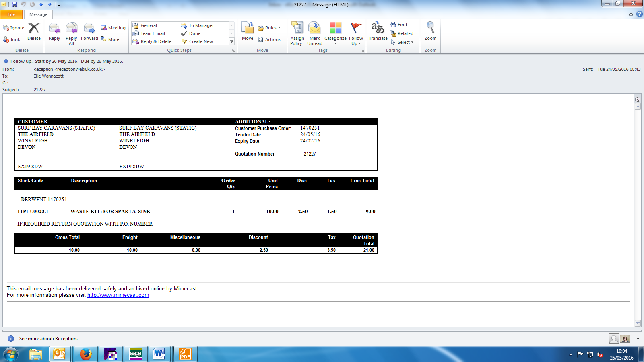Click sender Reception address in From field
Image resolution: width=644 pixels, height=362 pixels.
69,69
